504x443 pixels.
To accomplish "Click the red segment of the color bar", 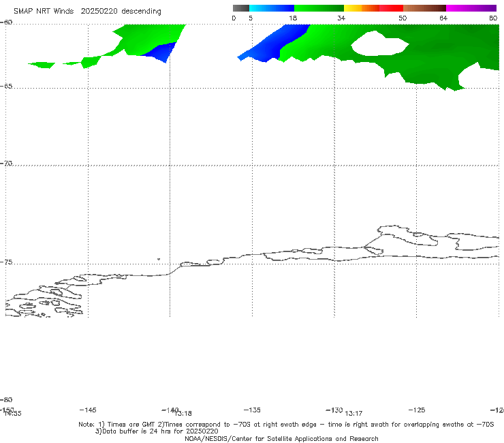I will (x=391, y=8).
